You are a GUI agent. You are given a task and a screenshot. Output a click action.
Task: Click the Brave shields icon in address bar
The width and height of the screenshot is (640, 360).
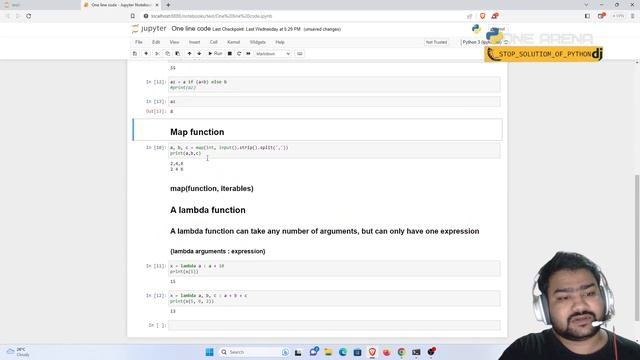[482, 16]
